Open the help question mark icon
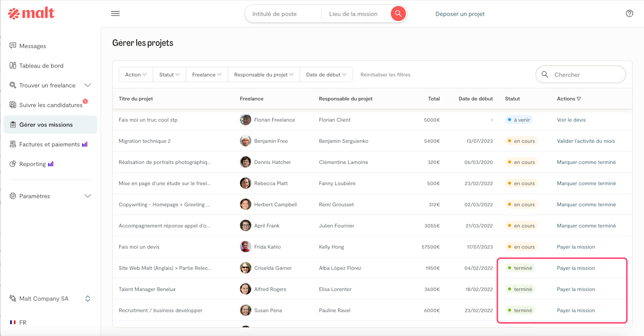Screen dimensions: 644x336 pyautogui.click(x=629, y=14)
